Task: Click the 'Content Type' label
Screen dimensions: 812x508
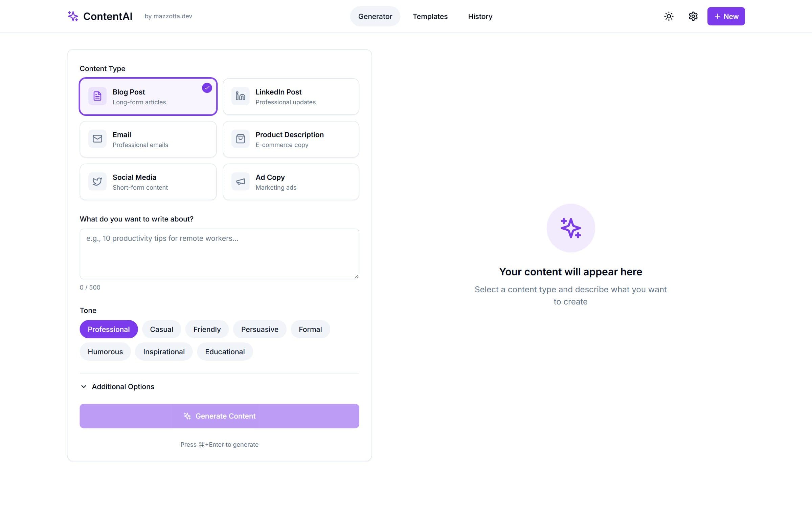Action: [103, 68]
